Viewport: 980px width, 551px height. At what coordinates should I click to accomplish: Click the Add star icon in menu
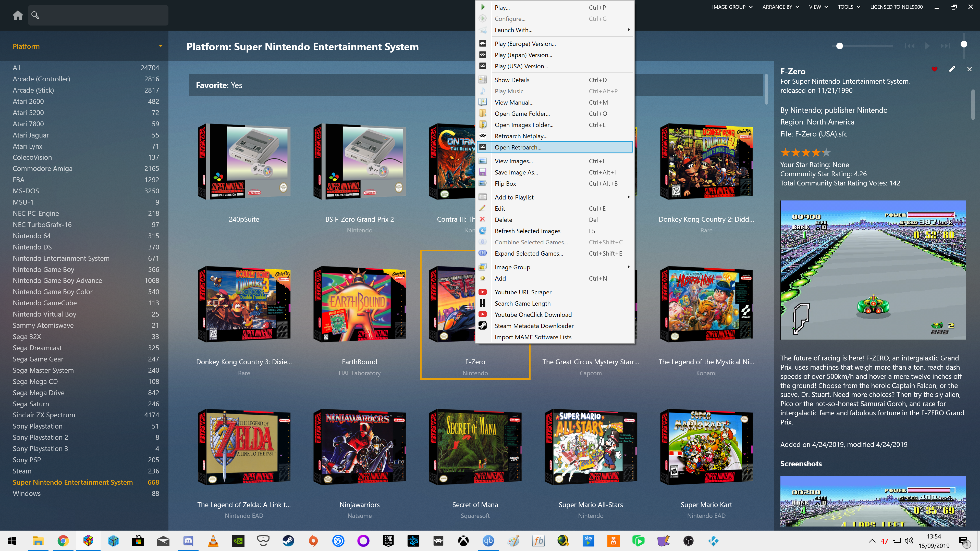coord(482,278)
